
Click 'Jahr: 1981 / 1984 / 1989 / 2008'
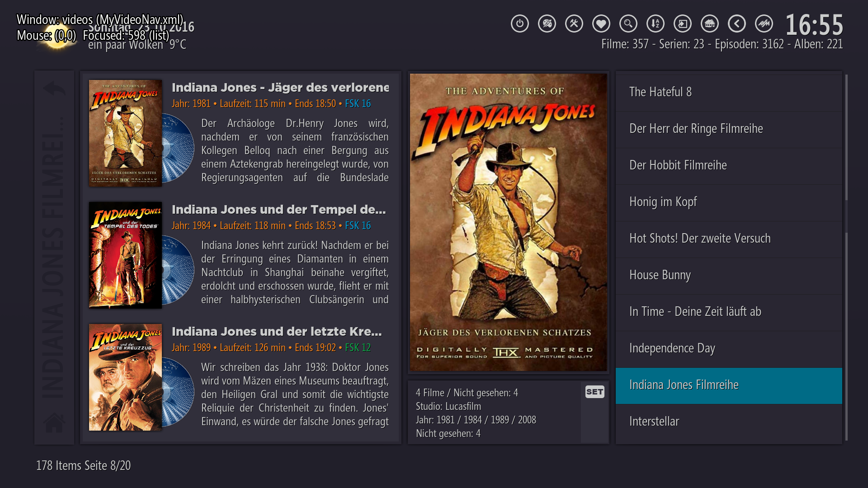[476, 420]
